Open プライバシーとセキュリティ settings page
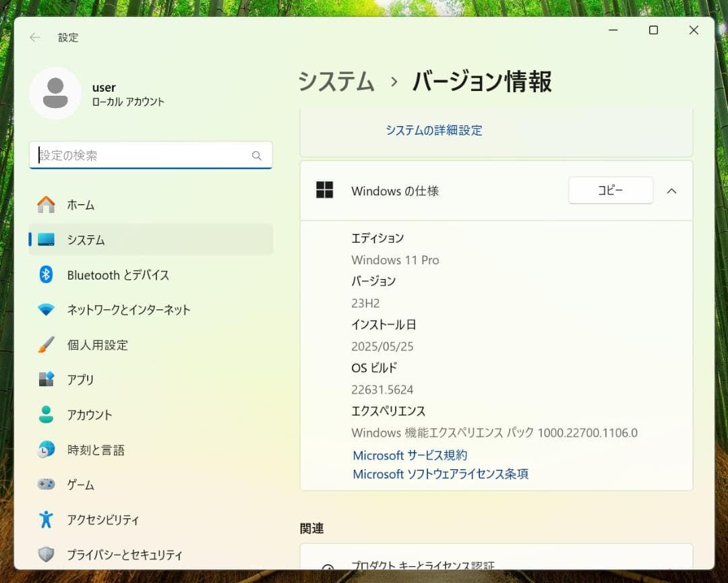Image resolution: width=728 pixels, height=583 pixels. point(150,555)
